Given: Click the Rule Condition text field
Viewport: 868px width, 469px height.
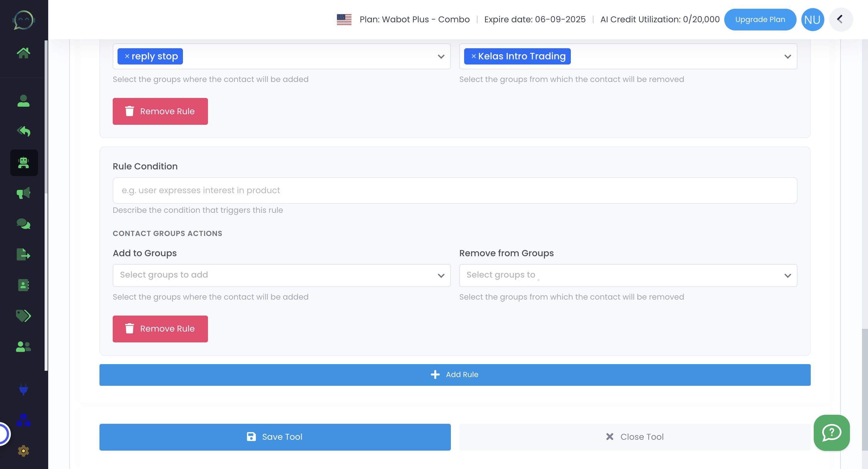Looking at the screenshot, I should 454,190.
